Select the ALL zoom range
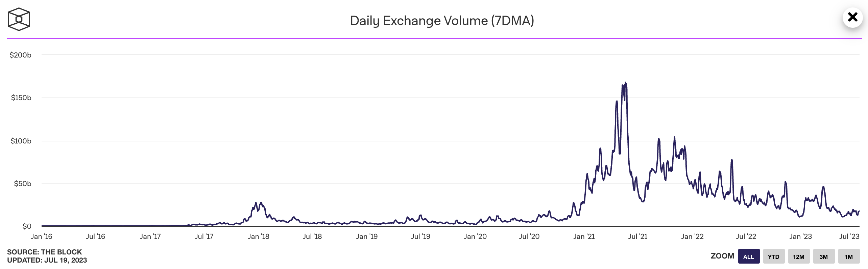The image size is (868, 269). tap(749, 256)
